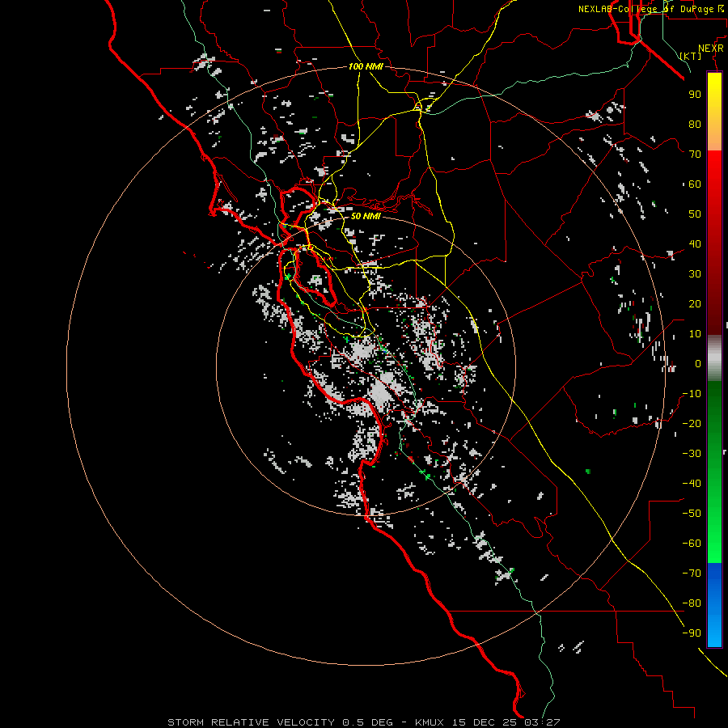Click the -10 value on velocity scale
Viewport: 728px width, 728px height.
click(x=692, y=394)
